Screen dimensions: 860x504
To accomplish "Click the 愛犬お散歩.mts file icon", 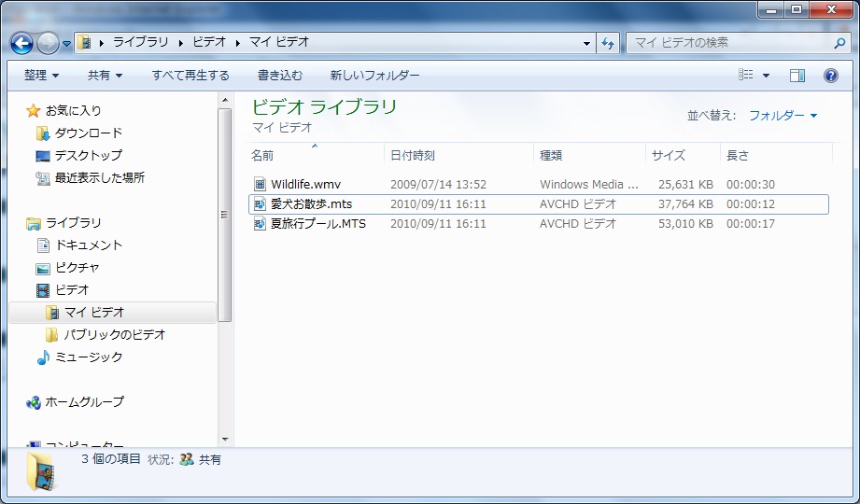I will click(260, 204).
